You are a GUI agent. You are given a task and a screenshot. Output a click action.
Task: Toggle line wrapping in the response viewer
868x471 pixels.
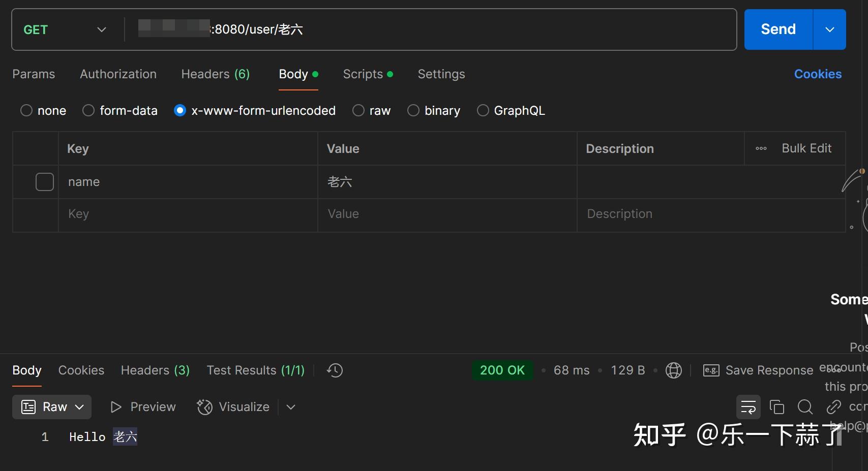[748, 406]
